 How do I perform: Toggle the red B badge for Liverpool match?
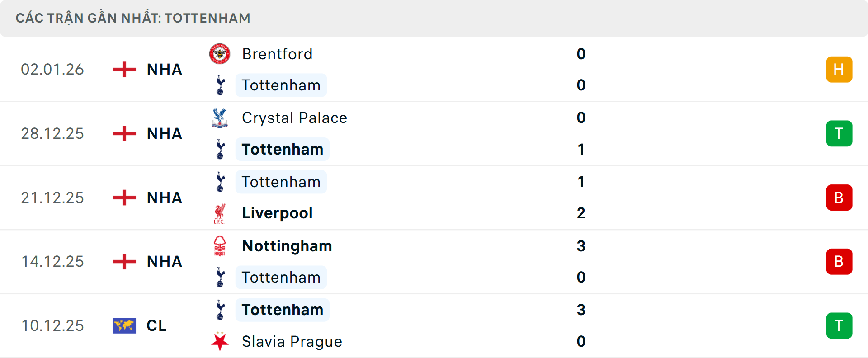(x=840, y=198)
